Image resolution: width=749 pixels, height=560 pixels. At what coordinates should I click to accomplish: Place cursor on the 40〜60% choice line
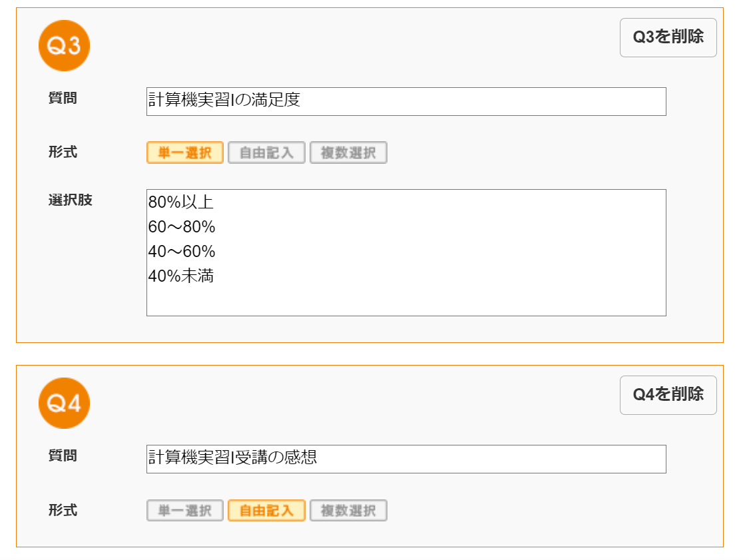[182, 251]
